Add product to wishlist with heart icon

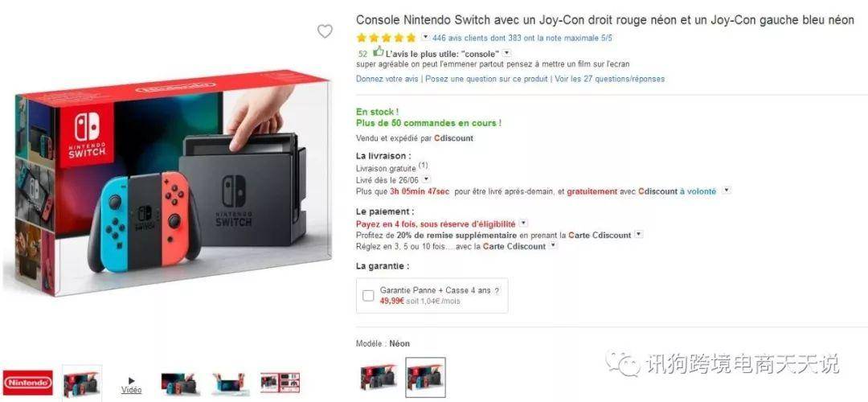pyautogui.click(x=325, y=31)
